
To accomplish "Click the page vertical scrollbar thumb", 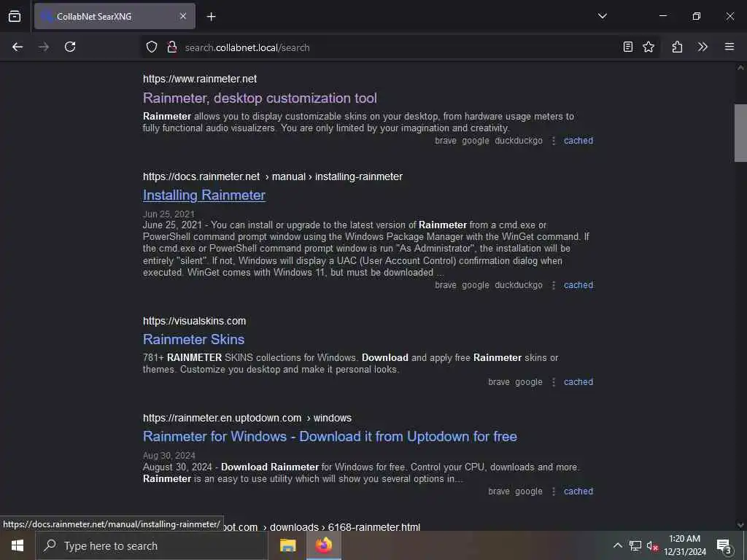I will (740, 133).
